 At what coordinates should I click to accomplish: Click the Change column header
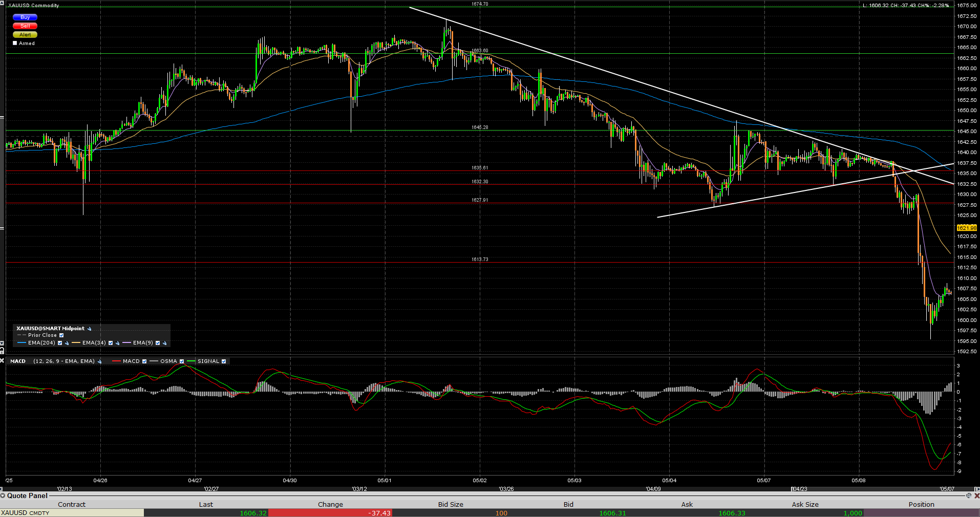coord(330,504)
